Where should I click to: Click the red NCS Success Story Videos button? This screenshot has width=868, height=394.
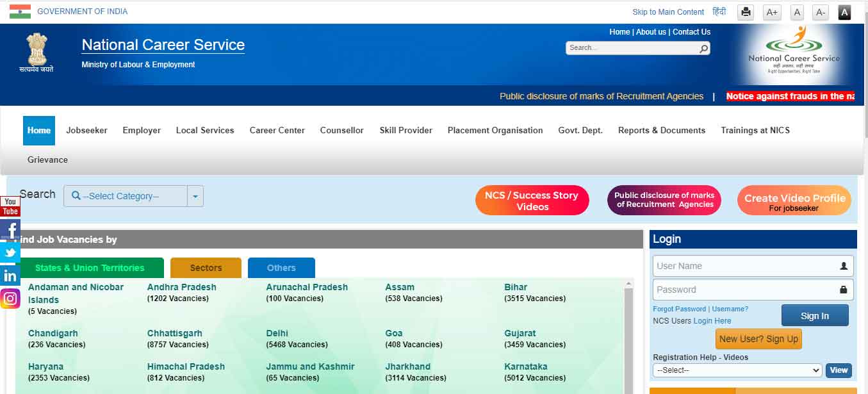click(532, 200)
